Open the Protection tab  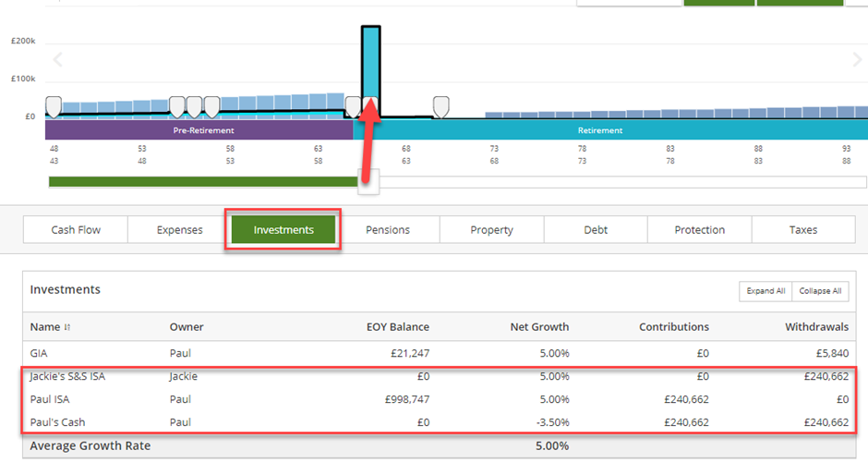tap(699, 230)
